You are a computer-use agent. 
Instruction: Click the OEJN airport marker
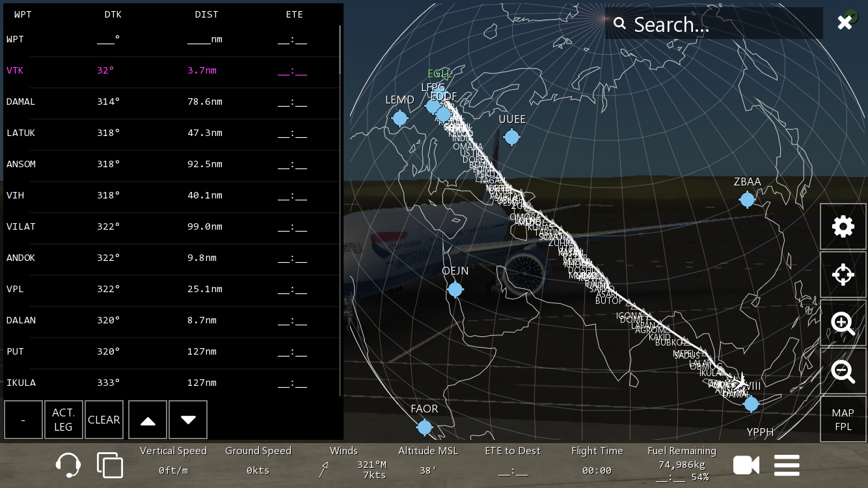coord(455,289)
